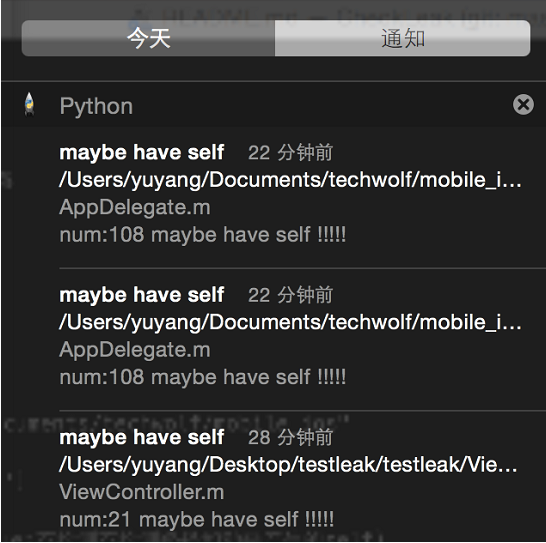Open the 28-minute-old 'maybe have self' notification title

(x=142, y=437)
